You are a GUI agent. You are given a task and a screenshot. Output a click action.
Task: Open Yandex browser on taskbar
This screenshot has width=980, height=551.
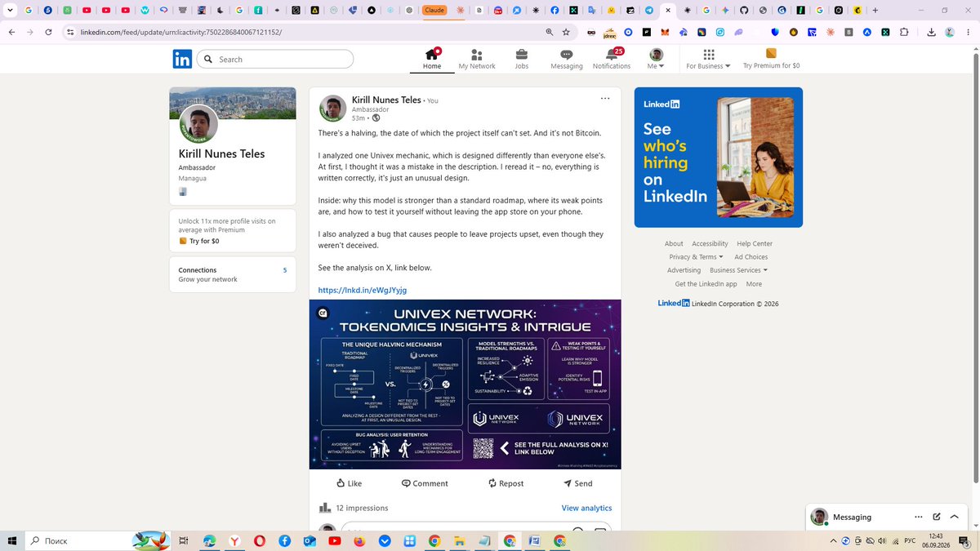(234, 540)
